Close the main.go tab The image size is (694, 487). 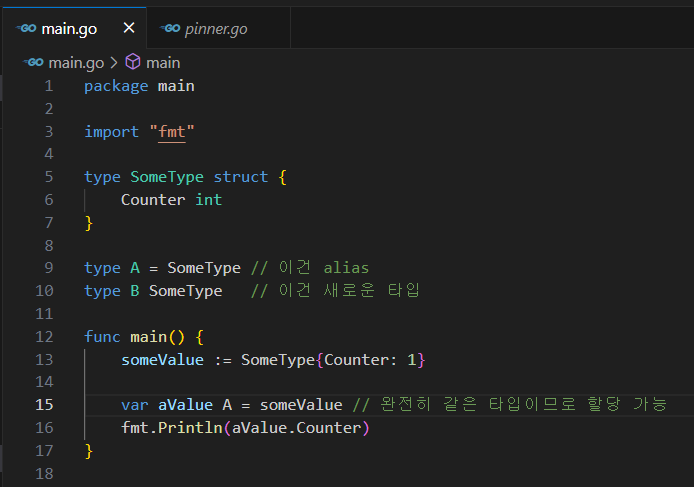pyautogui.click(x=127, y=29)
